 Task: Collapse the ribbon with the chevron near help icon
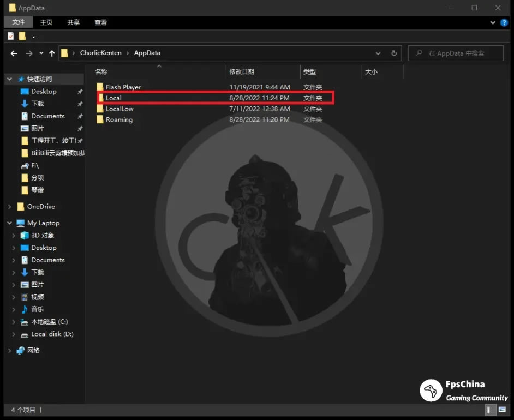tap(493, 22)
